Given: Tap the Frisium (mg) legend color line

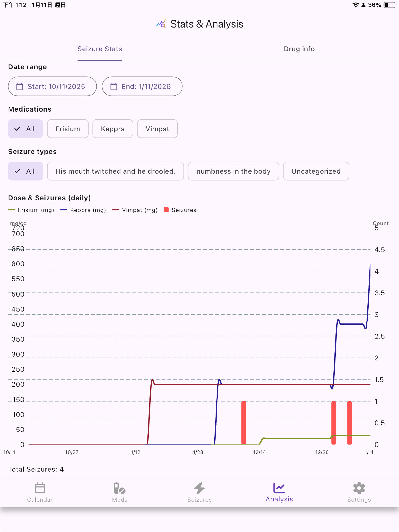Looking at the screenshot, I should pos(11,210).
